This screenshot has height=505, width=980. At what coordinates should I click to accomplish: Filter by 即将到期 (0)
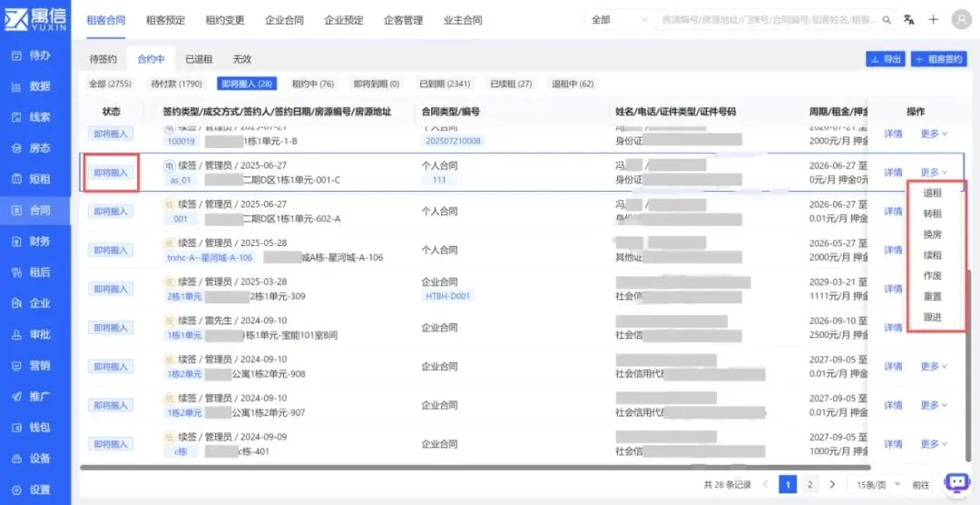tap(377, 84)
